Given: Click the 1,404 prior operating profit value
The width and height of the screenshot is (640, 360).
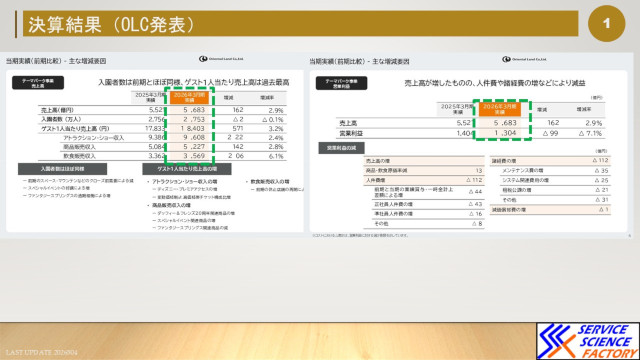Looking at the screenshot, I should point(465,133).
